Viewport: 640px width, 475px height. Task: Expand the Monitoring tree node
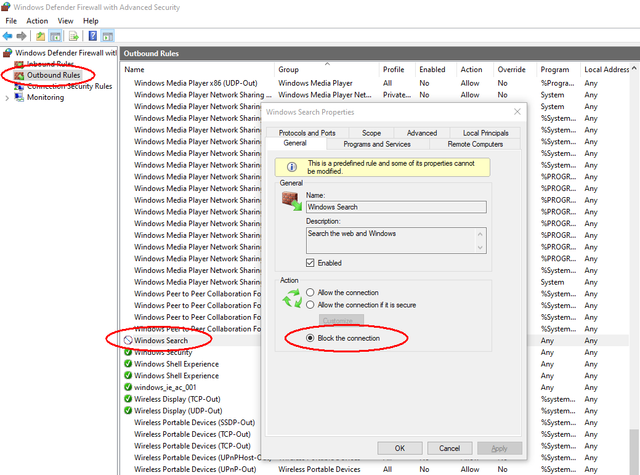point(7,98)
